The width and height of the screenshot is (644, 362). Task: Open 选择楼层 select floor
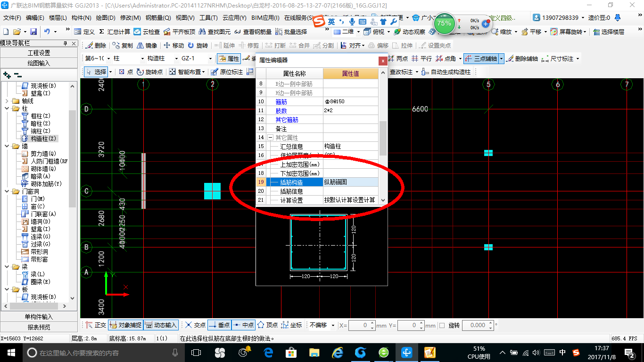click(609, 32)
